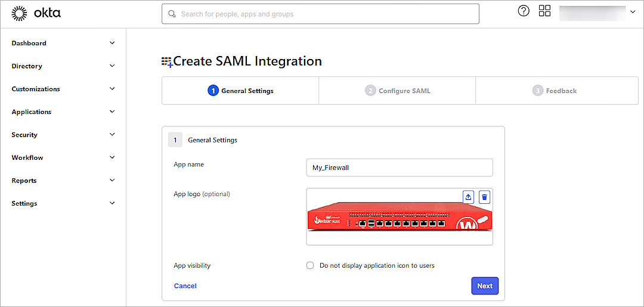Click the firewall logo image preview
This screenshot has width=644, height=307.
pyautogui.click(x=400, y=217)
